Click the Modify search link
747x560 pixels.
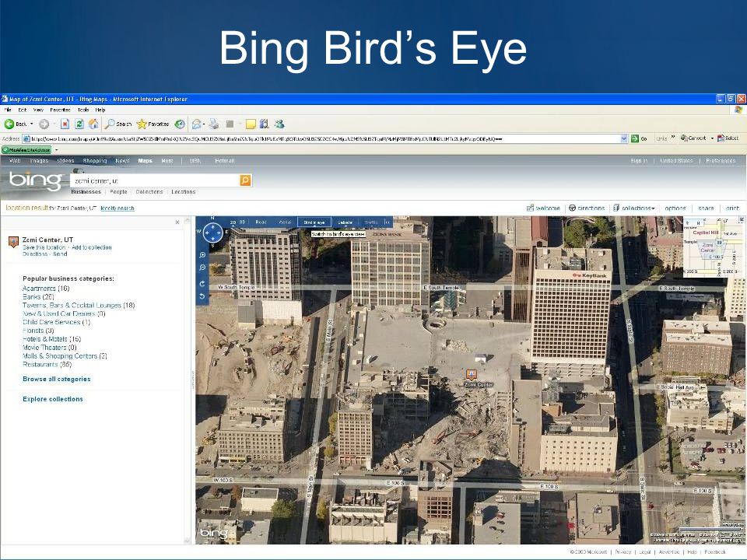117,208
